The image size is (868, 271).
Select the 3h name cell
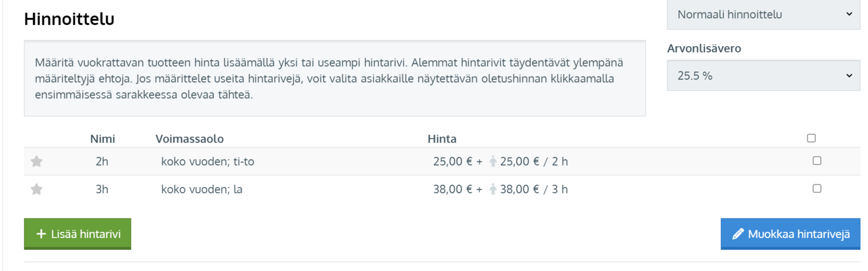tap(102, 189)
